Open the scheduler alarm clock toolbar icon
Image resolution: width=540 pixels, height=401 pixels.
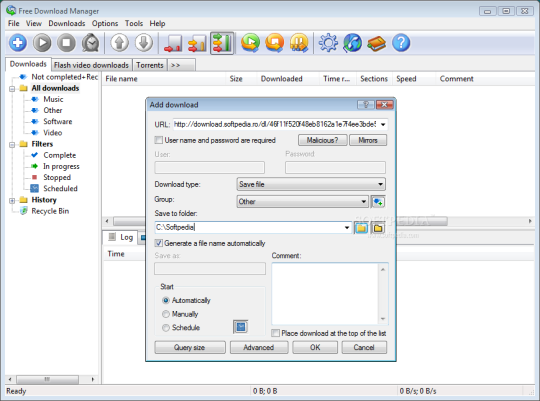click(x=91, y=43)
